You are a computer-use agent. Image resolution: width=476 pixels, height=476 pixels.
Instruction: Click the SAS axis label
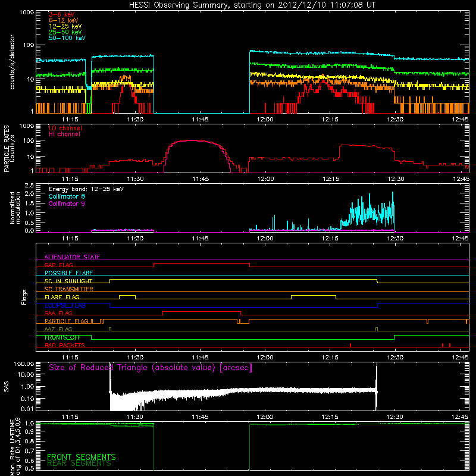(x=6, y=387)
